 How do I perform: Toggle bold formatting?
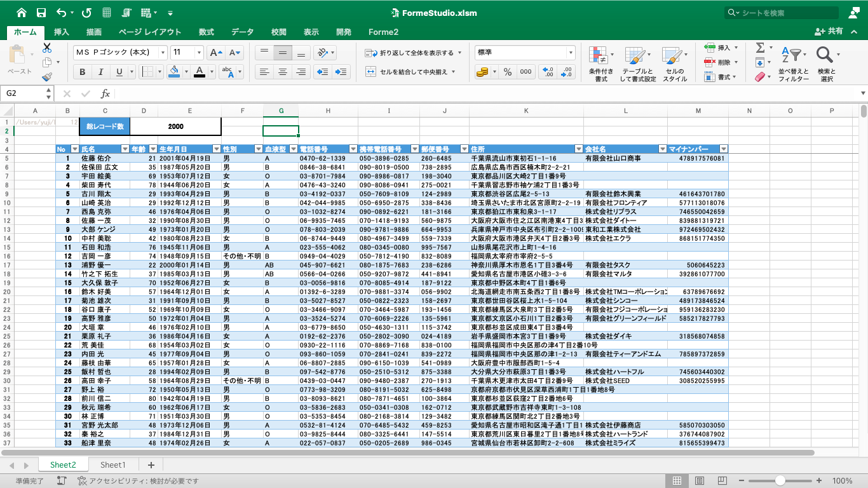[82, 72]
